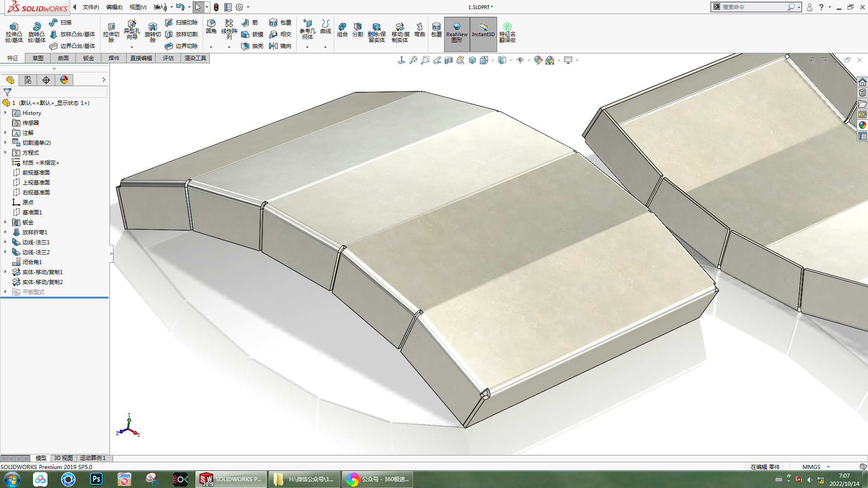Open the Edit (编辑) menu

tap(114, 7)
